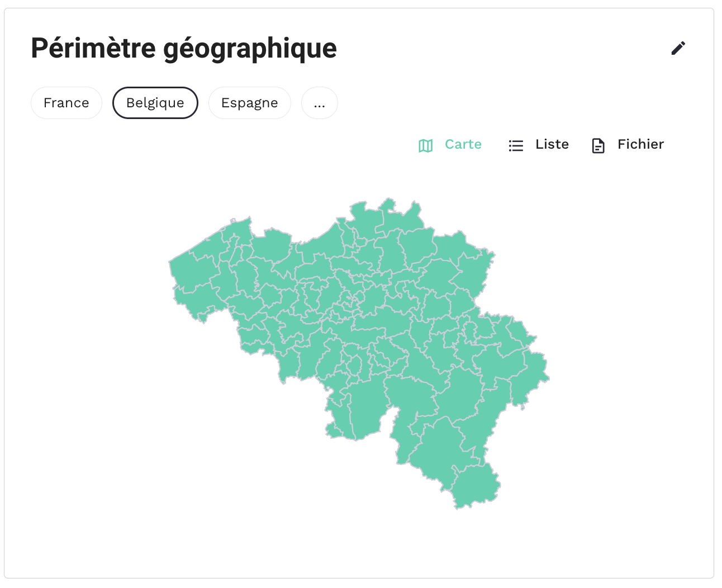
Task: Switch to the Liste view tab
Action: click(539, 145)
